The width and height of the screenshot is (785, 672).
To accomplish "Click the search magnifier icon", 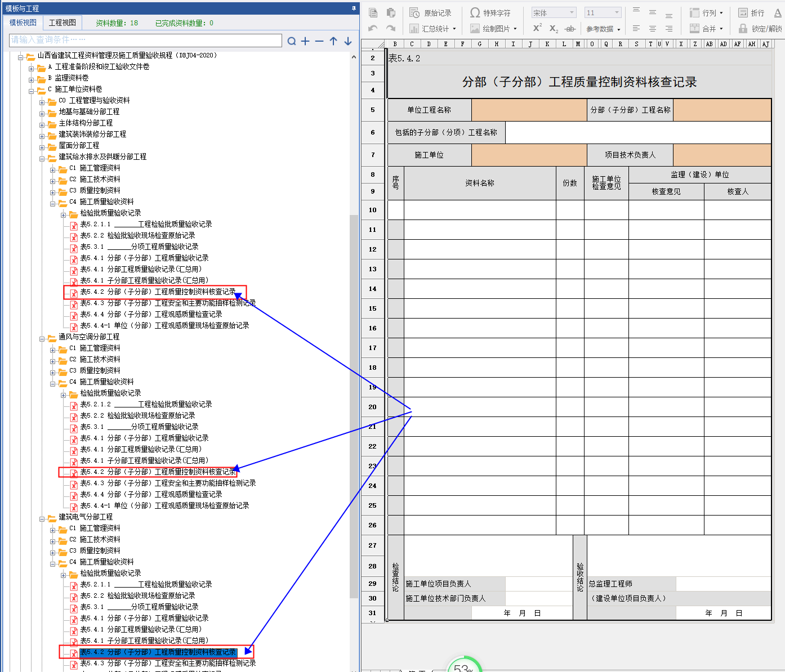I will 292,41.
